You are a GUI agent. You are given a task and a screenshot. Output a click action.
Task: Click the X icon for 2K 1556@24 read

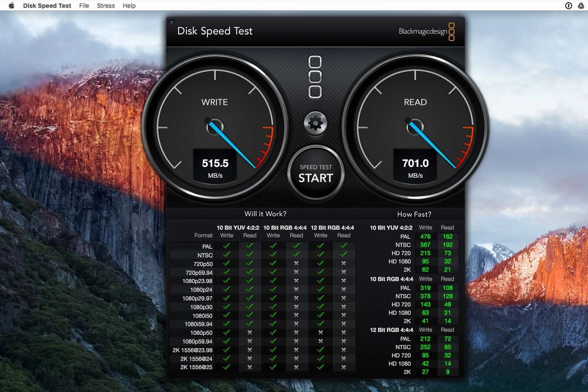250,359
